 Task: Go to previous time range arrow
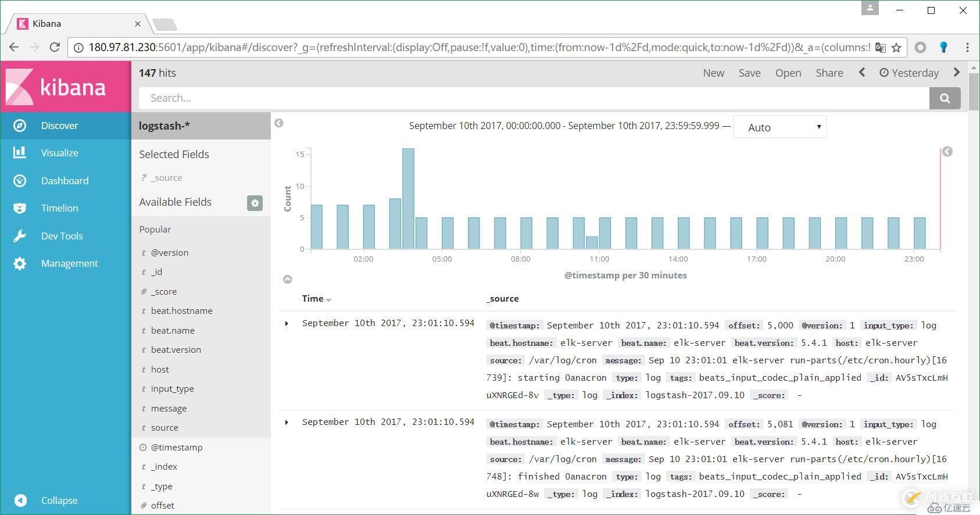862,73
